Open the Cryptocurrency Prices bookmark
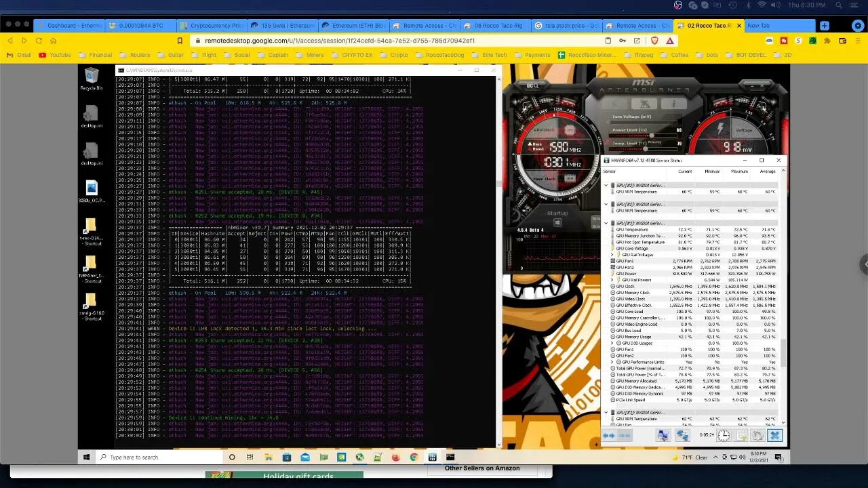The image size is (868, 488). [x=214, y=26]
